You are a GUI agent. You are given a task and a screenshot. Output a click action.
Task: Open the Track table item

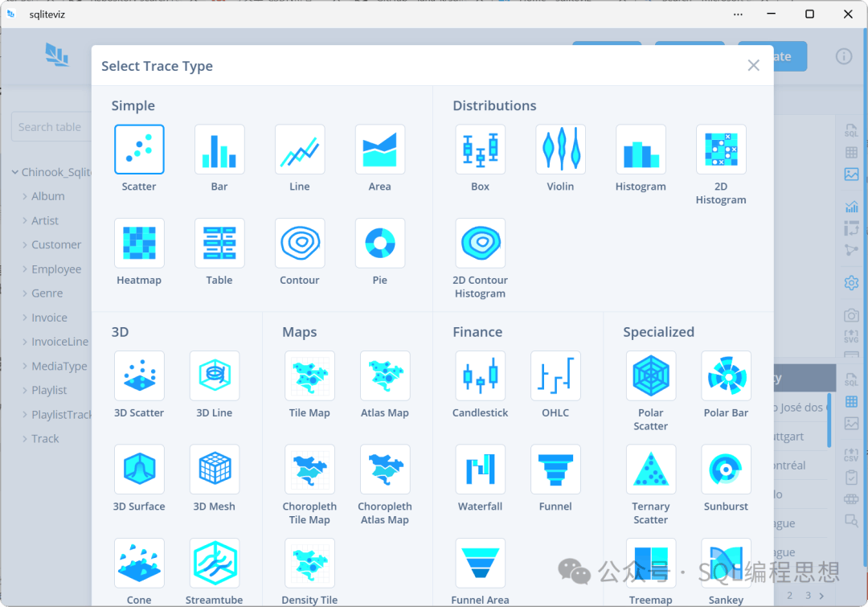coord(45,439)
